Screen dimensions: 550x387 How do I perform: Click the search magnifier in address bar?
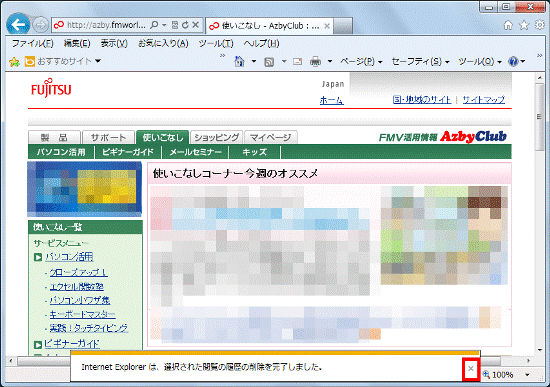point(154,25)
